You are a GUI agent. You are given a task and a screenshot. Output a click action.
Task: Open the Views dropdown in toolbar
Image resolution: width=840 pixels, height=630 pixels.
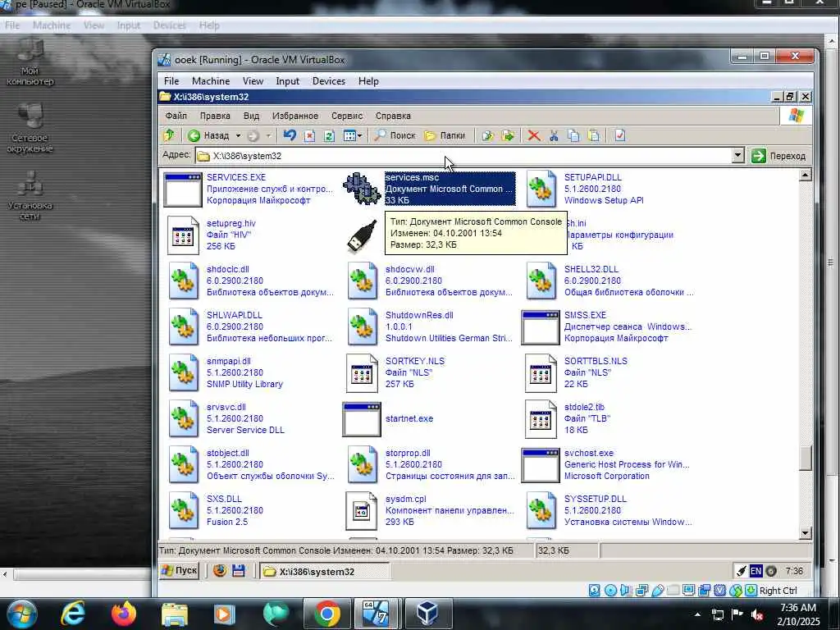353,135
